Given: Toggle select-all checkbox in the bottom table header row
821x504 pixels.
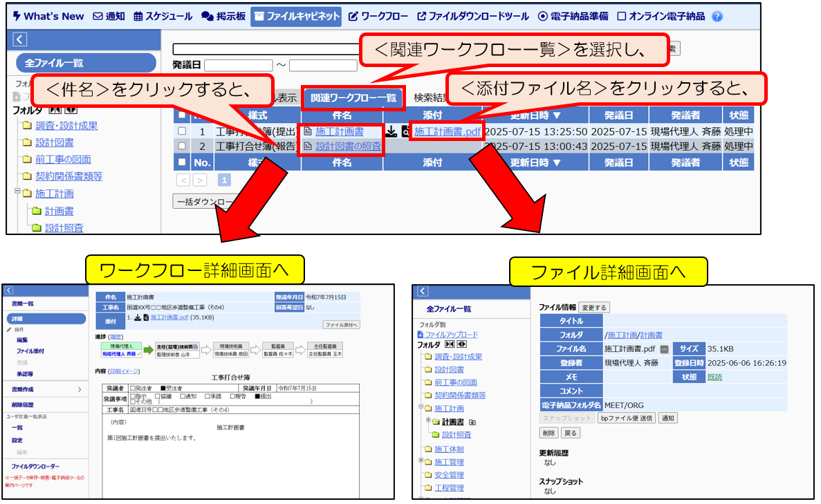Looking at the screenshot, I should point(183,162).
